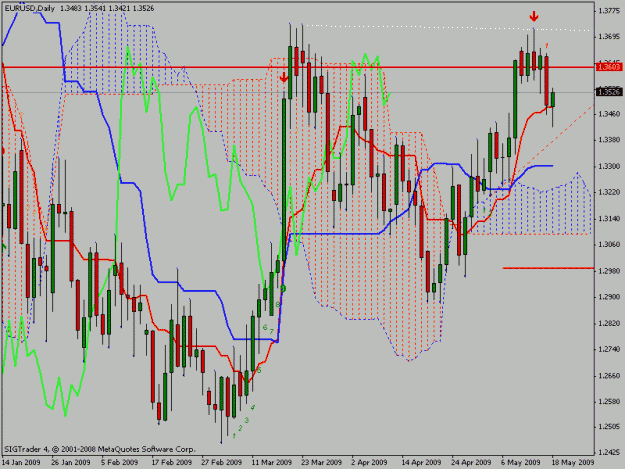The image size is (625, 469).
Task: Click the 18 May 2009 date label
Action: pyautogui.click(x=573, y=462)
